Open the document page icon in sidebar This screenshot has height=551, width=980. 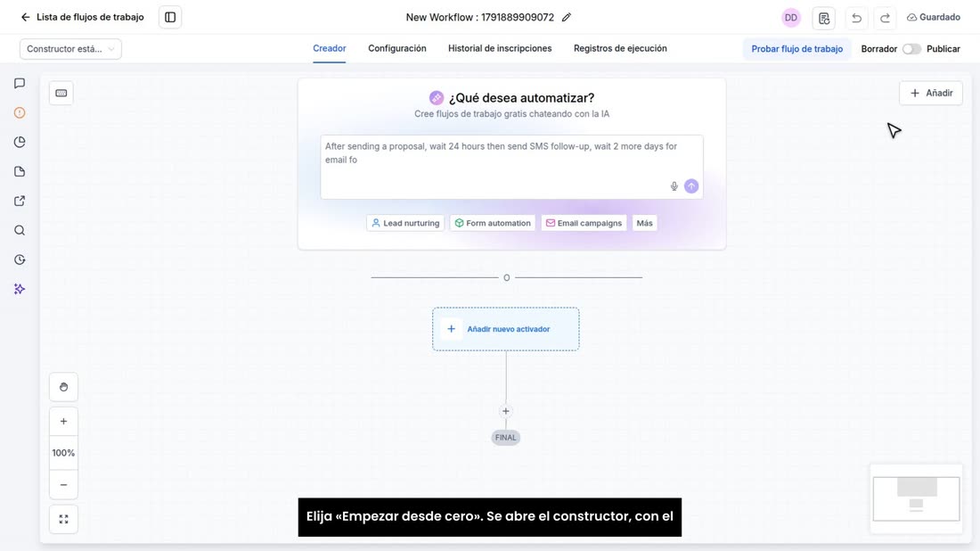(20, 171)
